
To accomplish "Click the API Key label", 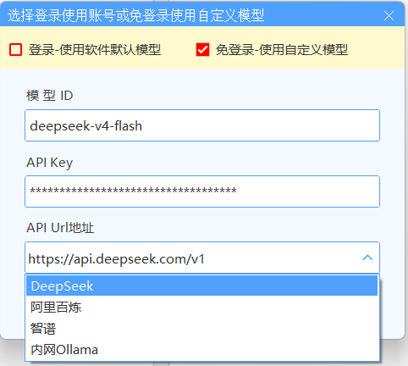I will pyautogui.click(x=49, y=162).
